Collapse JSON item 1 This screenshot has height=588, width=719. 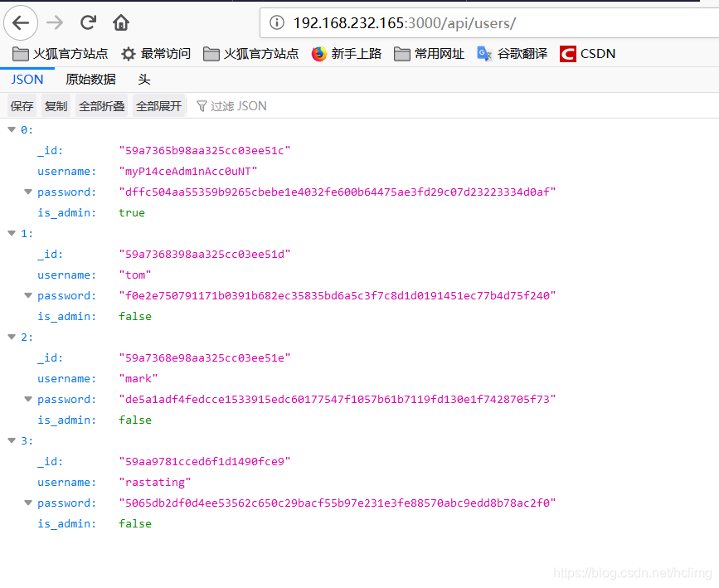[12, 233]
